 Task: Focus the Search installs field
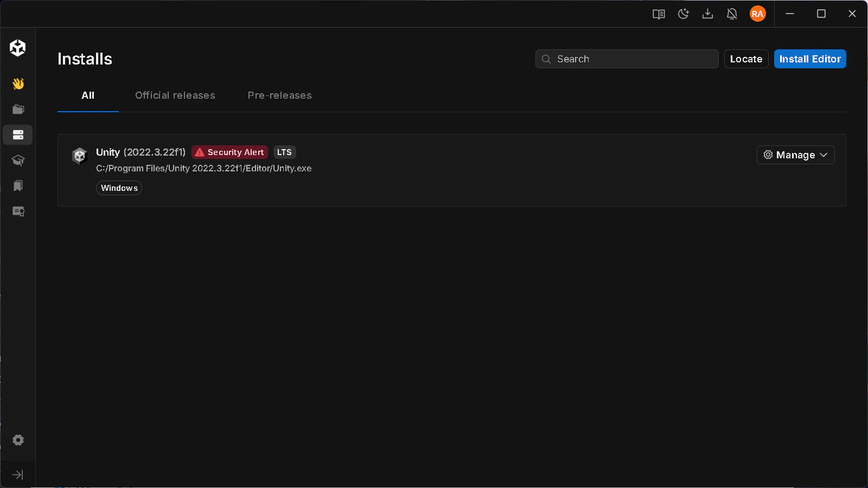627,59
